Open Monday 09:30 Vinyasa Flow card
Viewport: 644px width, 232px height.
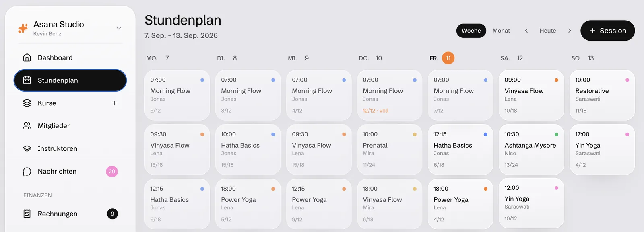[x=177, y=150]
